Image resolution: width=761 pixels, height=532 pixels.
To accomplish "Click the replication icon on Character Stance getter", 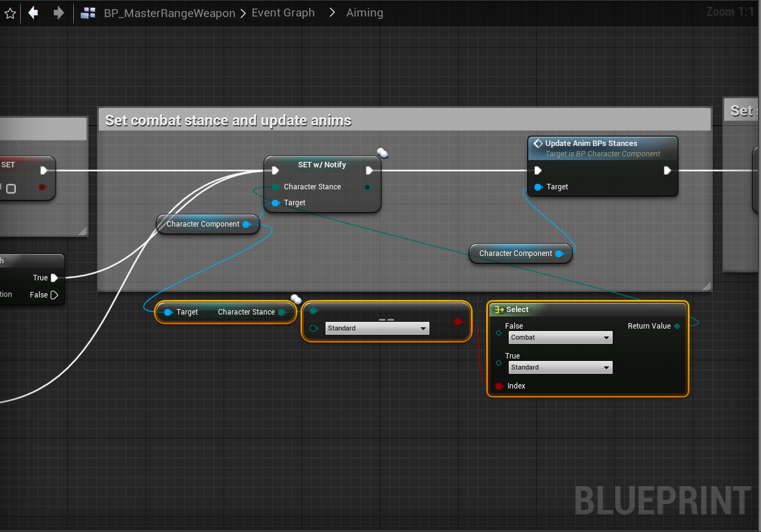I will click(296, 299).
